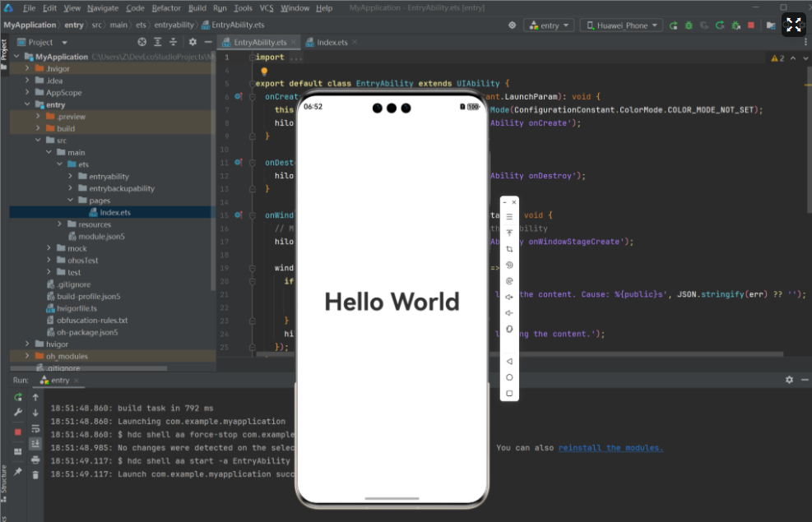Click the editor horizontal scrollbar
Image resolution: width=812 pixels, height=522 pixels.
point(519,354)
